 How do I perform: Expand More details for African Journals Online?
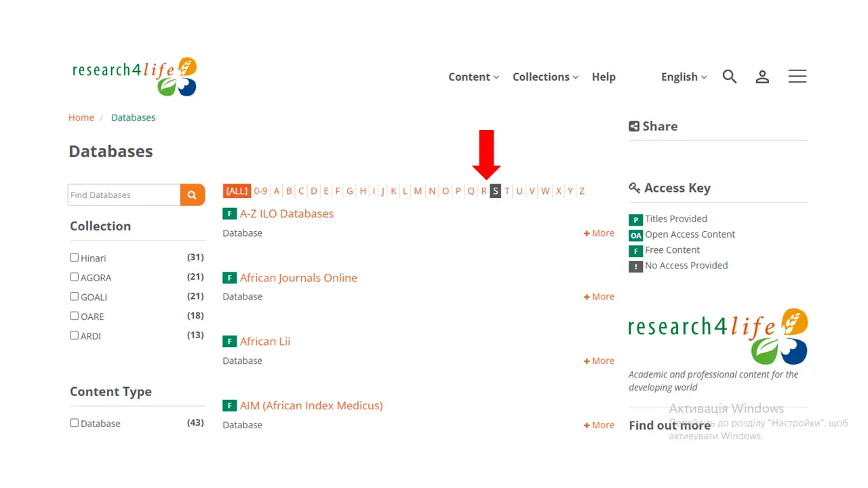(x=599, y=296)
